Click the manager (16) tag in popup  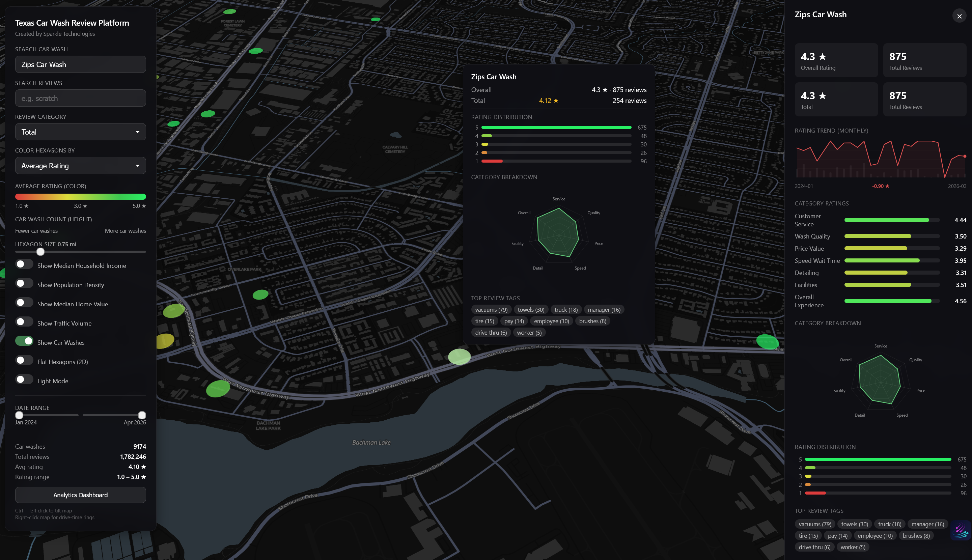[x=604, y=310]
